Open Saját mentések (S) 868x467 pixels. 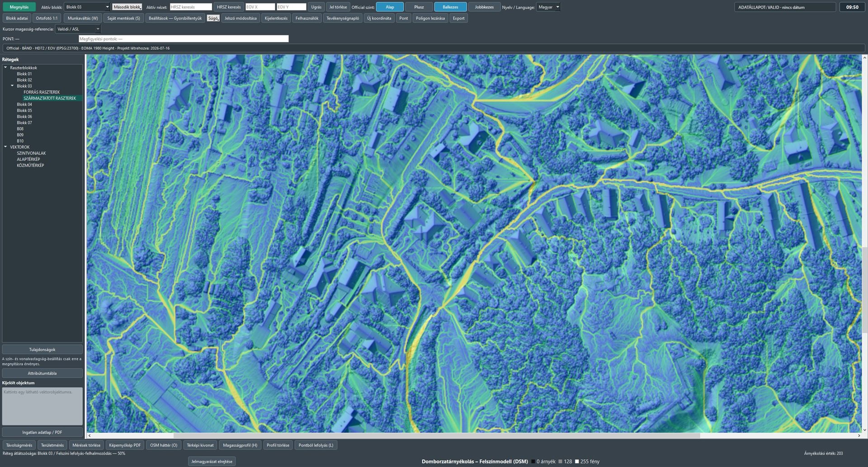(123, 19)
